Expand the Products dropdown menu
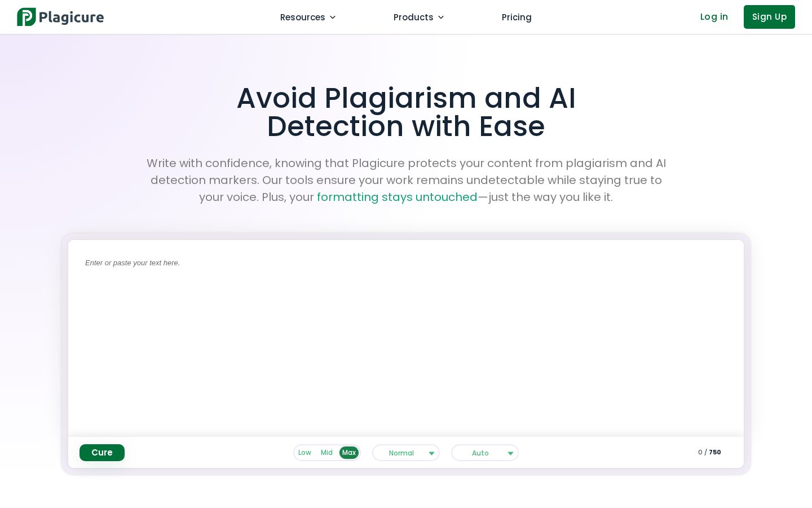Image resolution: width=812 pixels, height=508 pixels. coord(419,17)
